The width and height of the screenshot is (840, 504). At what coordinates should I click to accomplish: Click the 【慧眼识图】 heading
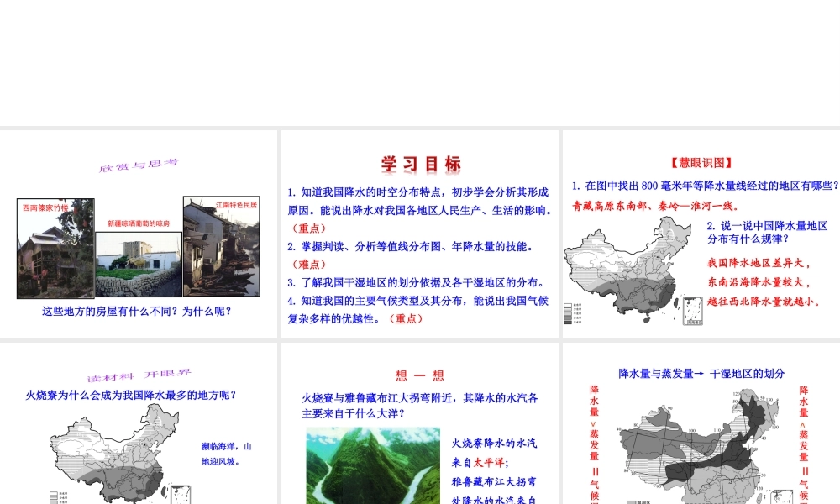click(x=701, y=163)
